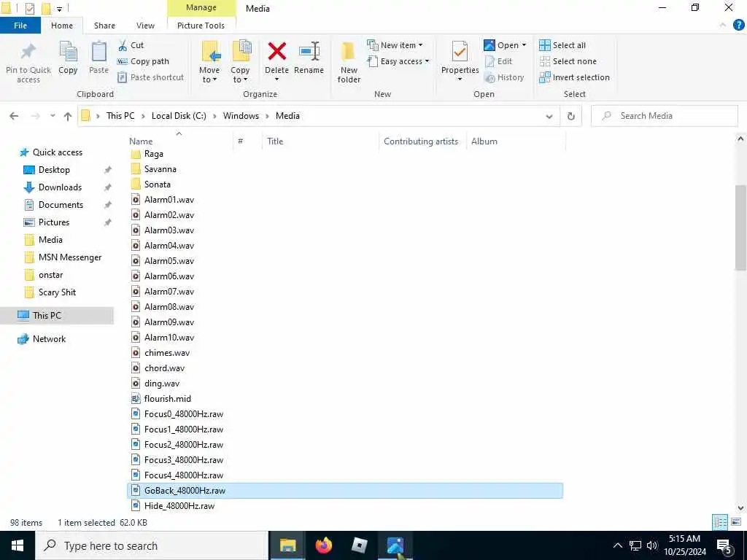Select all items in folder
Image resolution: width=747 pixels, height=560 pixels.
[x=562, y=45]
